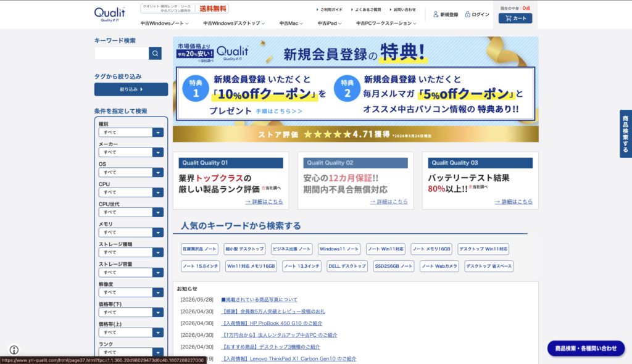Open 法人レンタルアップ中古PC のご紹介 notice
The width and height of the screenshot is (632, 364).
click(x=280, y=335)
